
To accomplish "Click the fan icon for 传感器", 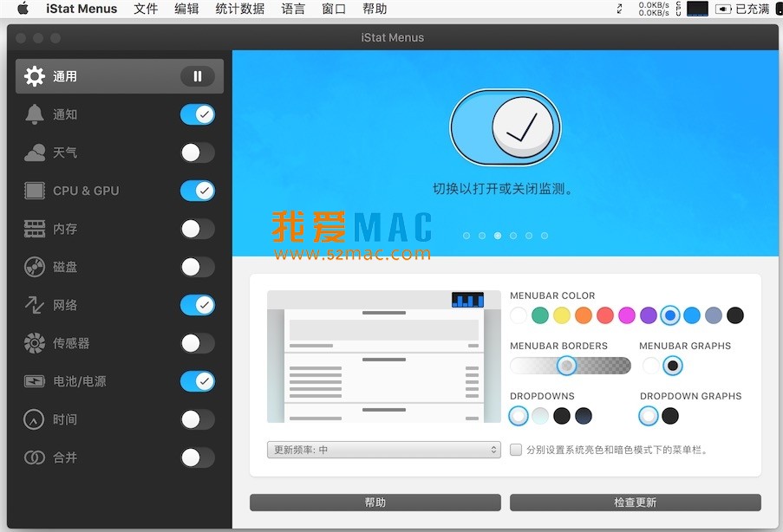I will 35,343.
